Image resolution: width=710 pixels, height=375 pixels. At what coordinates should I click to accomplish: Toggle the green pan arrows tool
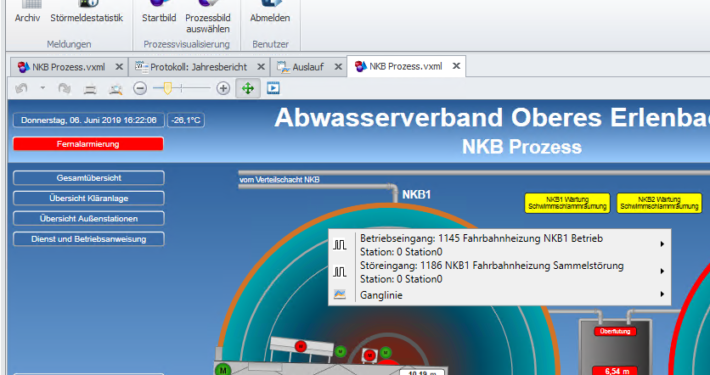248,88
